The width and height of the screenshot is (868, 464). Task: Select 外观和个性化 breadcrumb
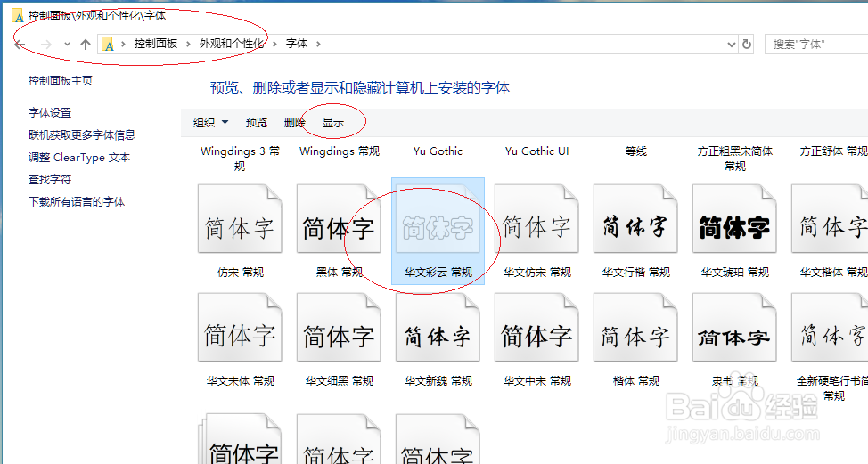tap(232, 44)
